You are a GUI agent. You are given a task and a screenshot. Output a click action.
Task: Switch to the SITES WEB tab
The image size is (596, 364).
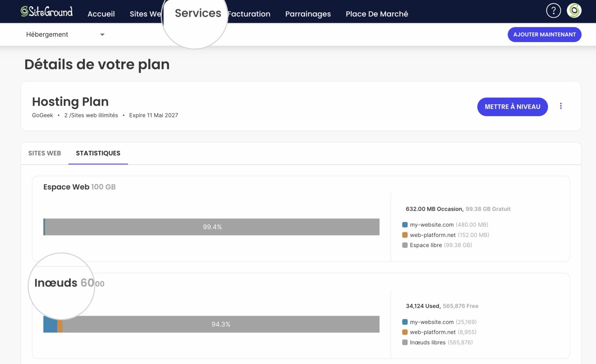(45, 153)
